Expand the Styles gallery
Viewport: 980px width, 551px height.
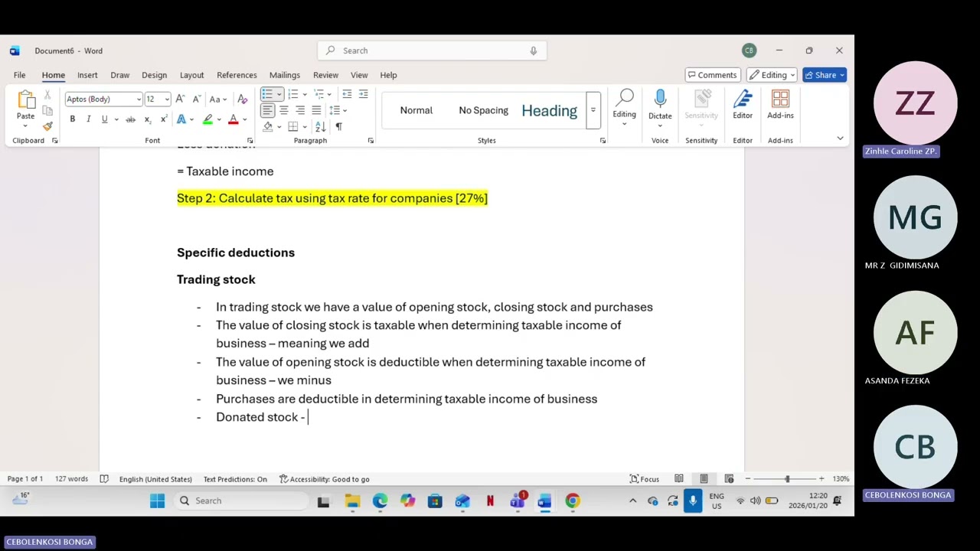pos(593,110)
